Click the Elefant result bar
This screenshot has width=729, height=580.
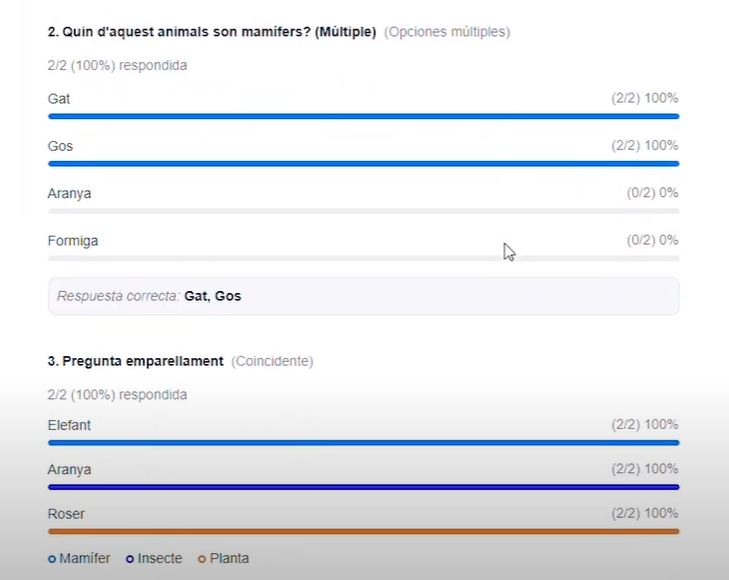tap(363, 442)
